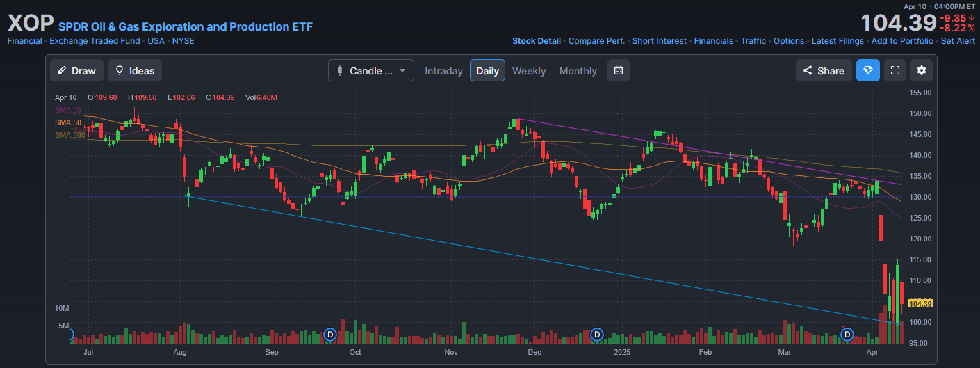Click Add to Portfolio link
The width and height of the screenshot is (980, 368).
pyautogui.click(x=902, y=41)
